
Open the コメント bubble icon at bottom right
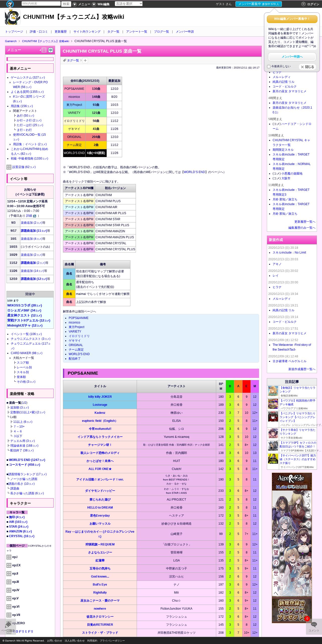[314, 624]
